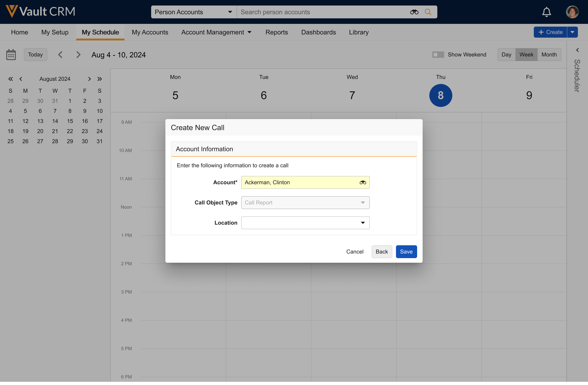Open the calendar picker icon beside Today
Image resolution: width=588 pixels, height=385 pixels.
tap(11, 55)
